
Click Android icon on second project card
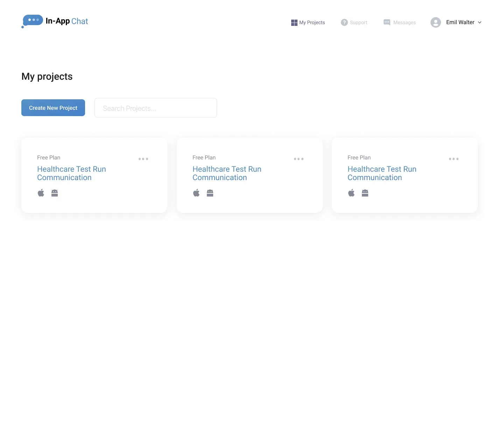210,193
